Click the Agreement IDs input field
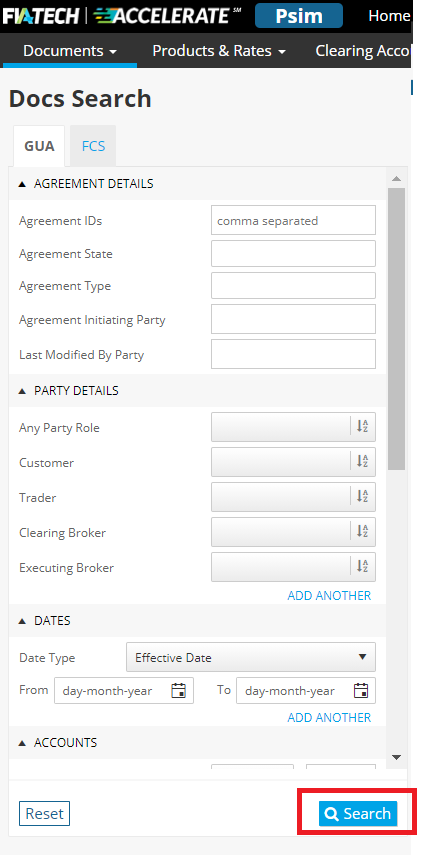The image size is (439, 855). click(x=293, y=220)
